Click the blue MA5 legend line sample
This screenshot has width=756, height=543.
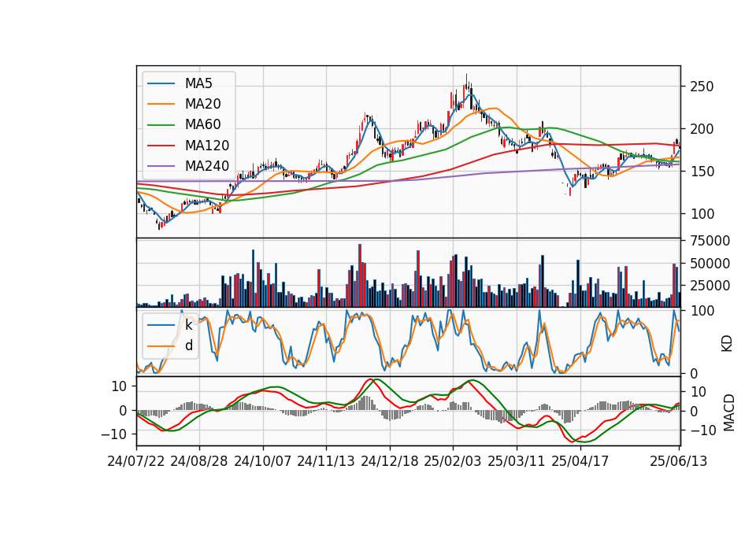161,84
